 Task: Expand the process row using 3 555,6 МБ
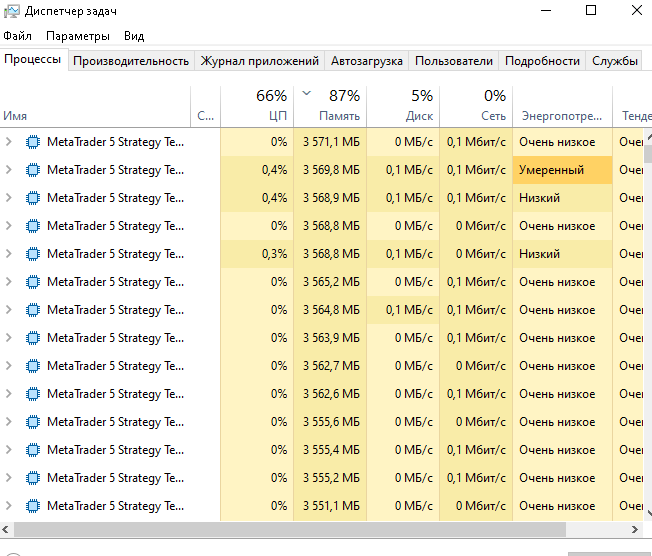8,422
